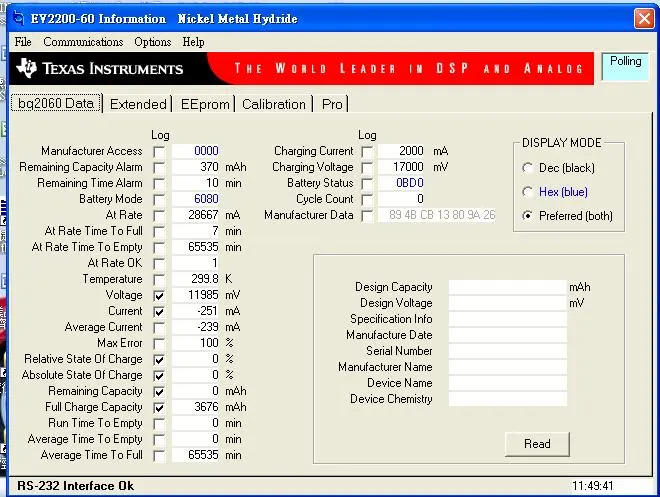Image resolution: width=660 pixels, height=497 pixels.
Task: Toggle the At Rate OK log checkbox
Action: point(159,263)
